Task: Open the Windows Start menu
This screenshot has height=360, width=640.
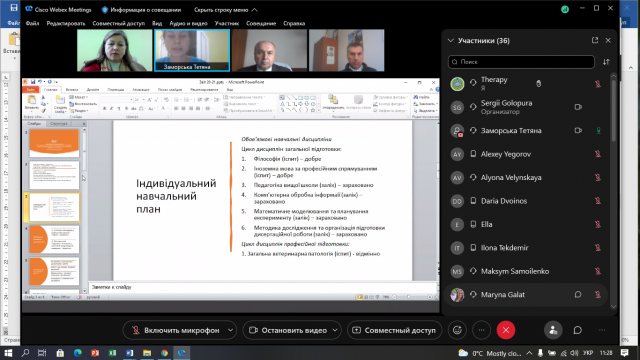Action: coord(8,353)
